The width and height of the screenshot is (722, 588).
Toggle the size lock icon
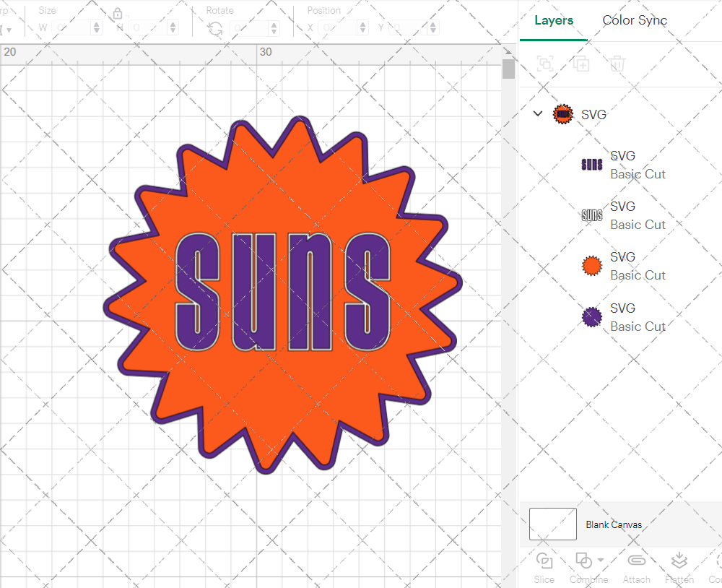[x=118, y=13]
